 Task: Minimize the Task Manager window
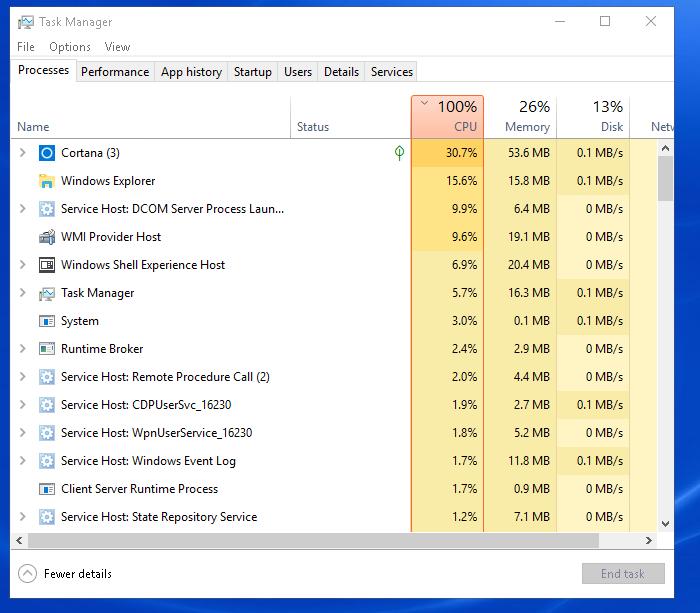point(560,21)
